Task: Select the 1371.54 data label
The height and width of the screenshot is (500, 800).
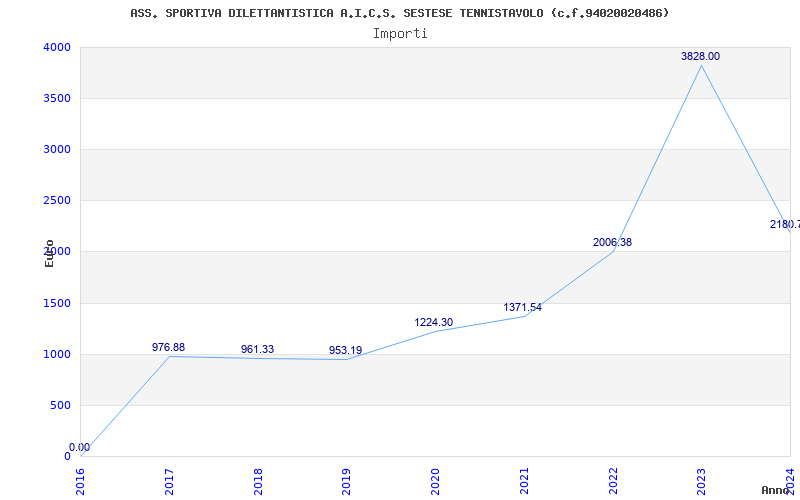Action: pyautogui.click(x=522, y=307)
